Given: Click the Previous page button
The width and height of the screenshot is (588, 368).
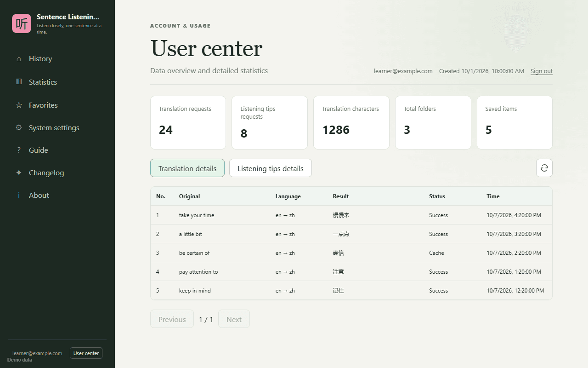Looking at the screenshot, I should point(172,319).
